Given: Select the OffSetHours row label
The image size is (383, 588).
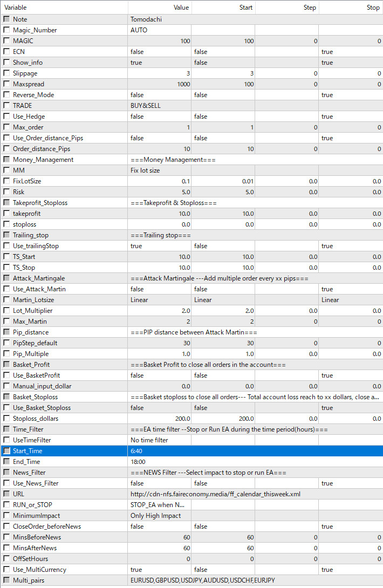Looking at the screenshot, I should tap(30, 559).
